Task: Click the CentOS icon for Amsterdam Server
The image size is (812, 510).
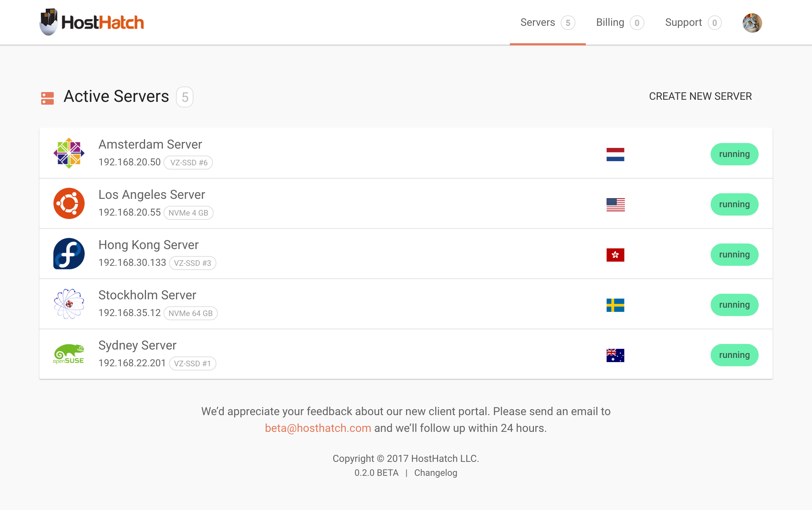Action: 69,153
